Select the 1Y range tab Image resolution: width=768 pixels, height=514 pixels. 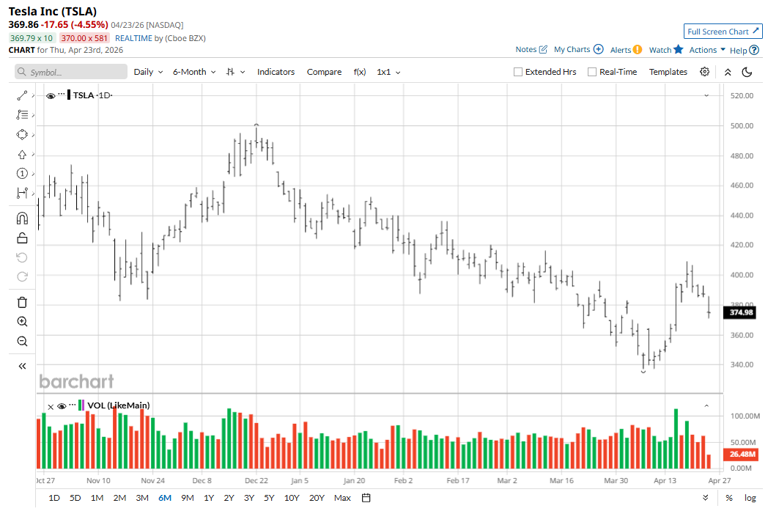point(209,498)
